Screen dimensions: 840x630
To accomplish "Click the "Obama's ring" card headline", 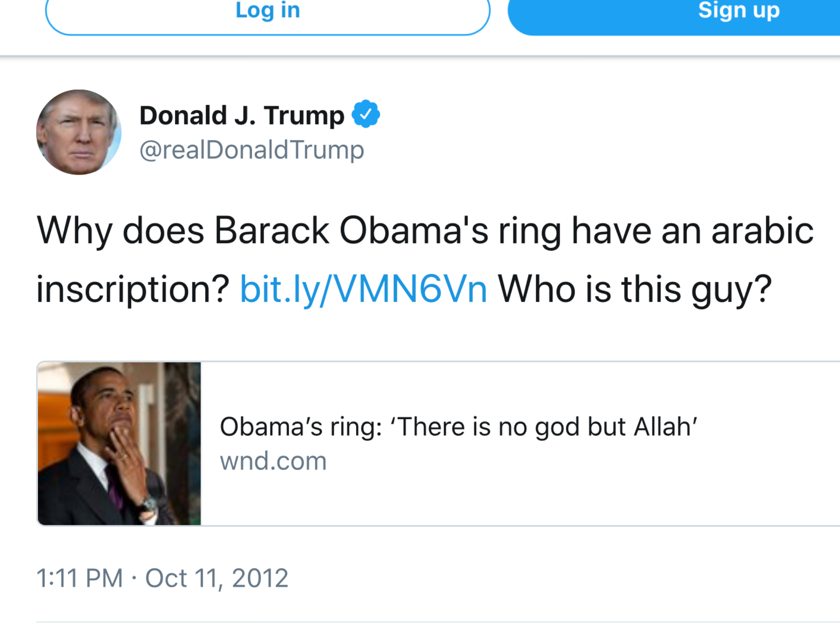I will click(x=458, y=427).
